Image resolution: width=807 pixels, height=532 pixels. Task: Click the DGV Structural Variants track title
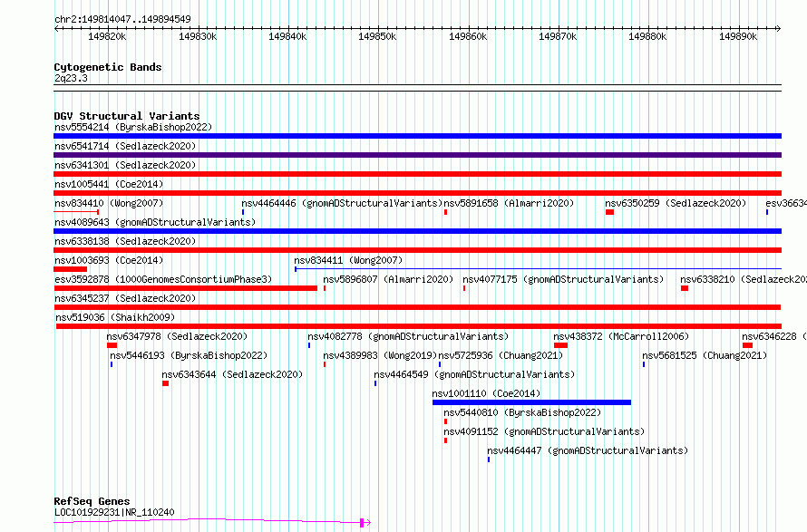[x=127, y=116]
